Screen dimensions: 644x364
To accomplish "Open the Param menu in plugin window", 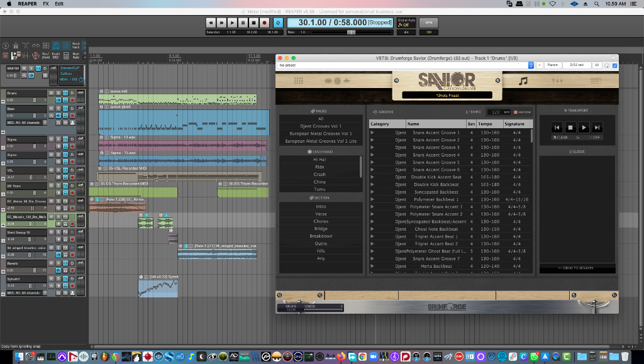I will [x=553, y=65].
